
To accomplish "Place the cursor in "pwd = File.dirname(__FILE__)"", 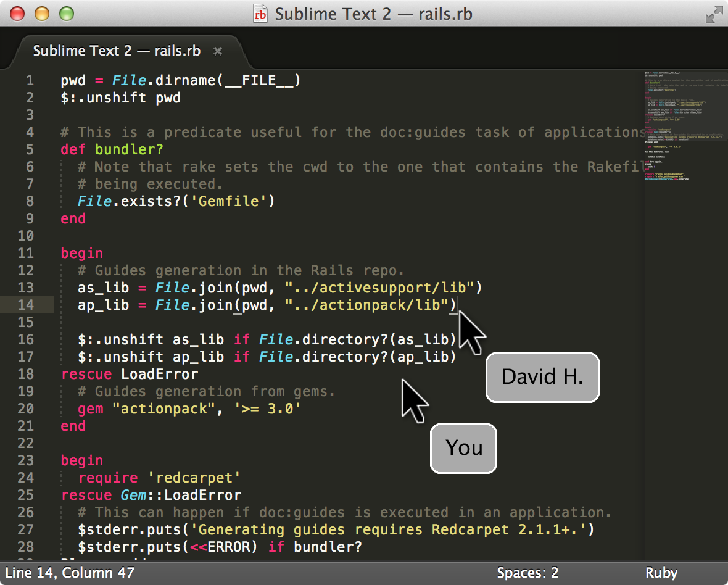I will pos(181,81).
